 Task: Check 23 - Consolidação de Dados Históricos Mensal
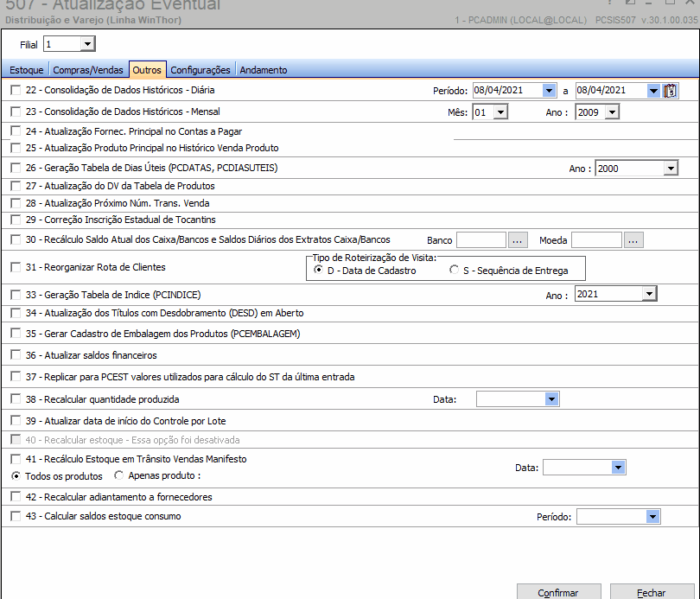click(x=16, y=112)
